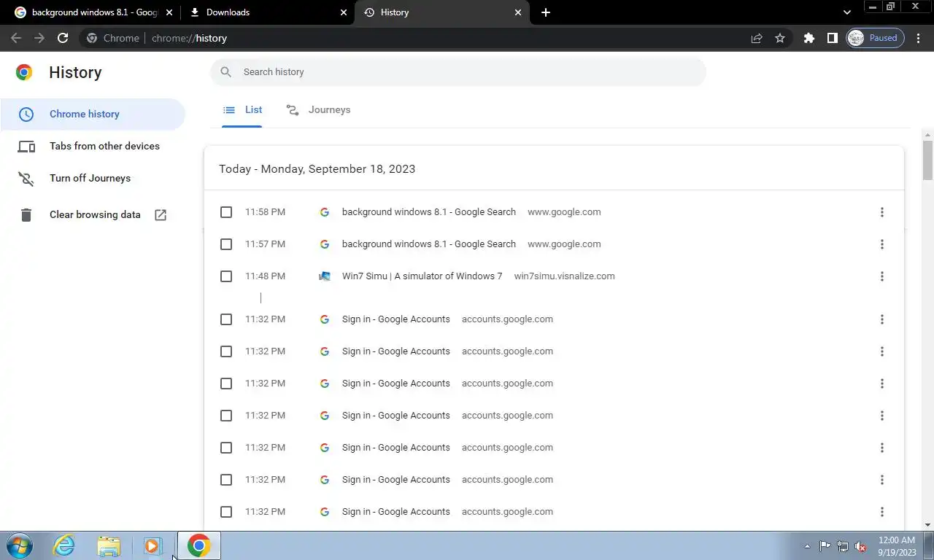Close the History tab
Viewport: 934px width, 560px height.
tap(519, 12)
